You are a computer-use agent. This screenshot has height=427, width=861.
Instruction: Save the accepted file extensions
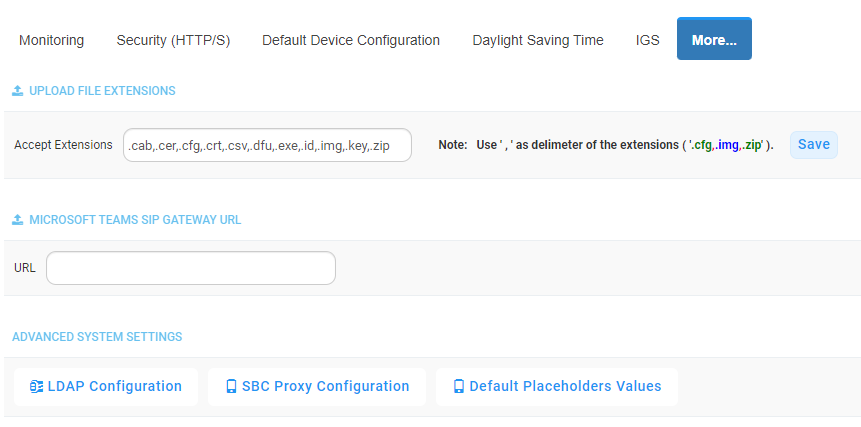(814, 145)
